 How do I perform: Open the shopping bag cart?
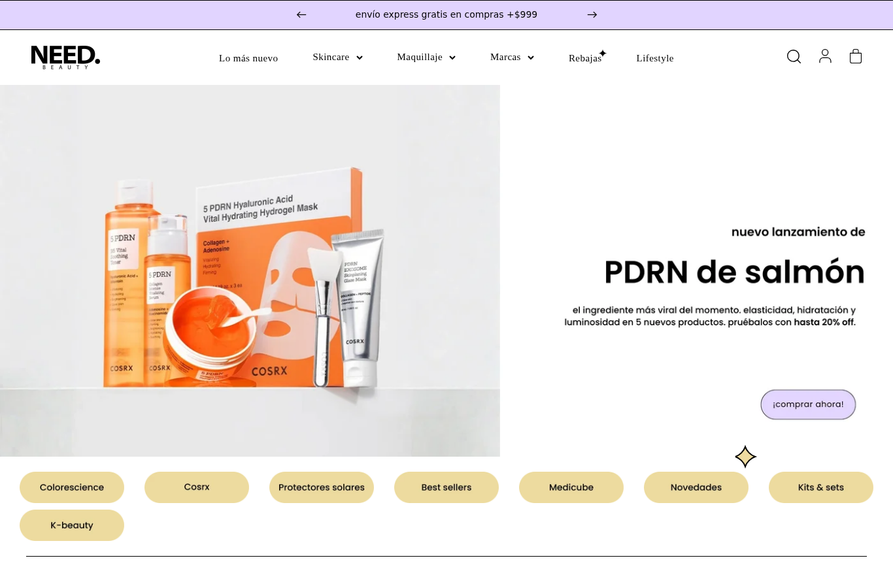(x=856, y=57)
